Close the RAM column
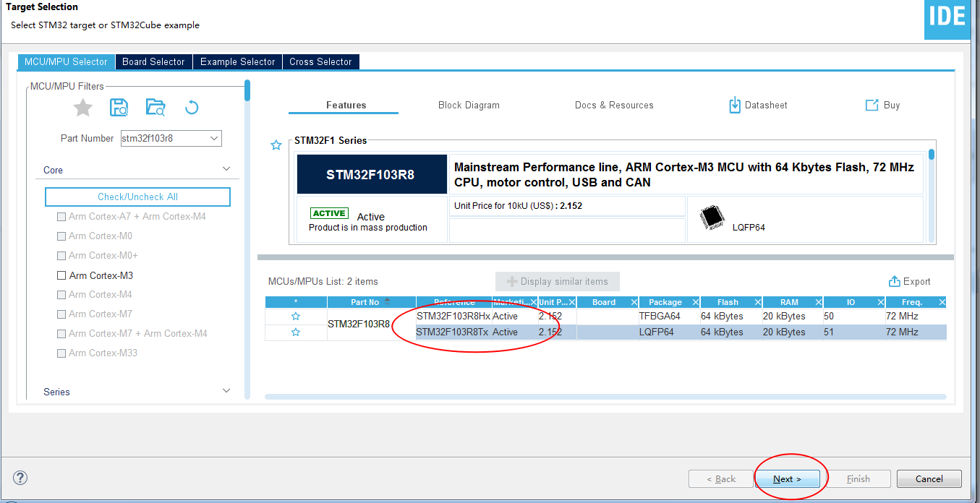Image resolution: width=980 pixels, height=503 pixels. coord(819,302)
